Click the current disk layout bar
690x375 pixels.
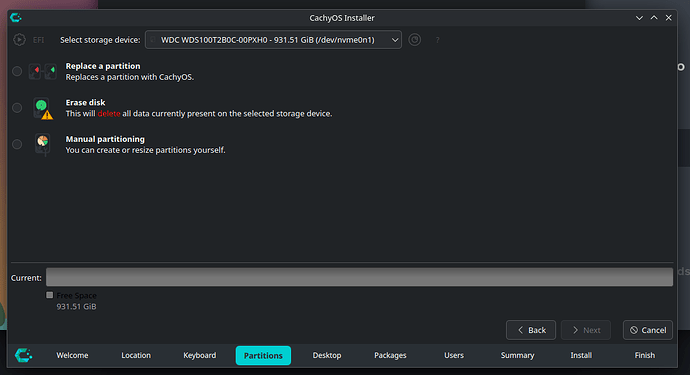359,277
